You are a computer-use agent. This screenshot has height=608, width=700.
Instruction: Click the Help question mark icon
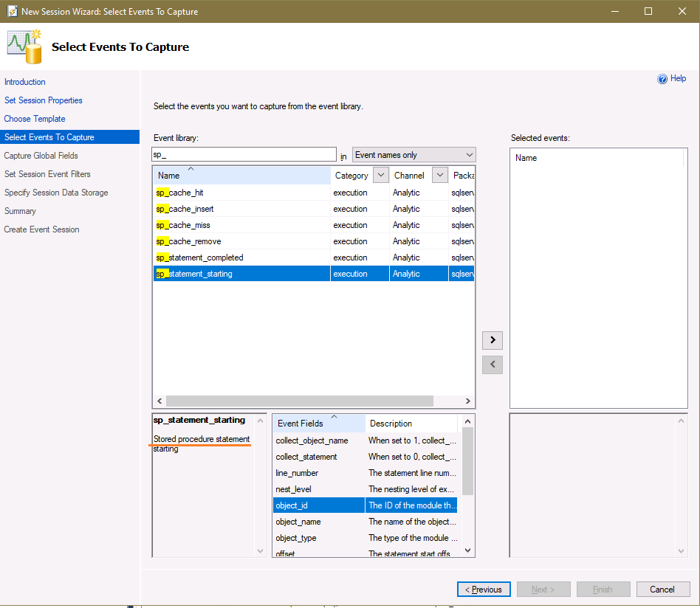click(662, 79)
